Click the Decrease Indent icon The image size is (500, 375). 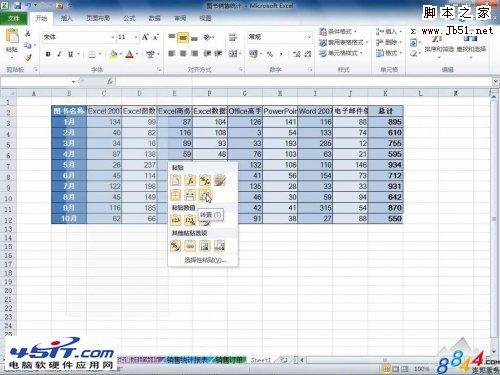point(207,53)
